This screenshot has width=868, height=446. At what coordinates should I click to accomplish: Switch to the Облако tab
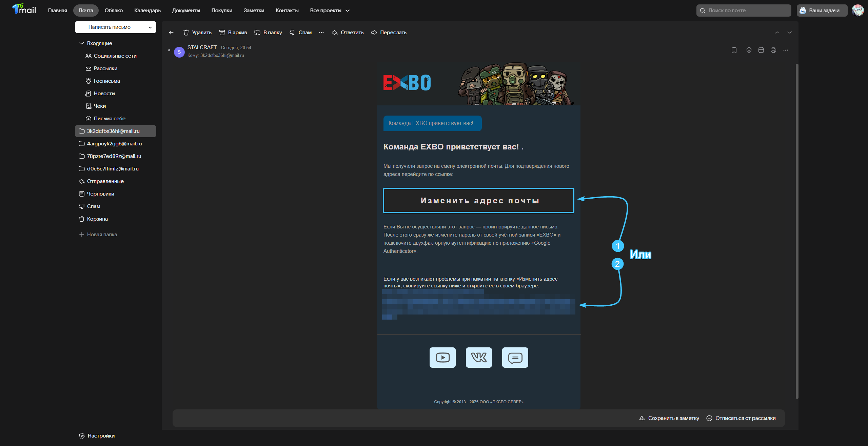pos(114,11)
